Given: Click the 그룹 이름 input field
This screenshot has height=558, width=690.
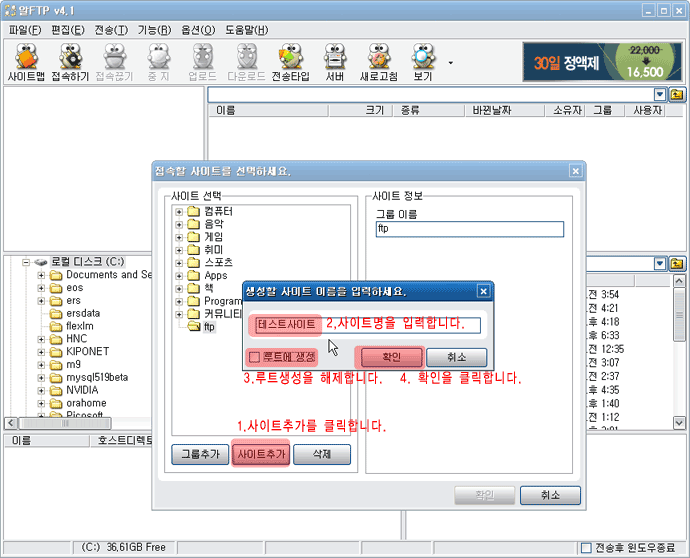Looking at the screenshot, I should (x=469, y=230).
